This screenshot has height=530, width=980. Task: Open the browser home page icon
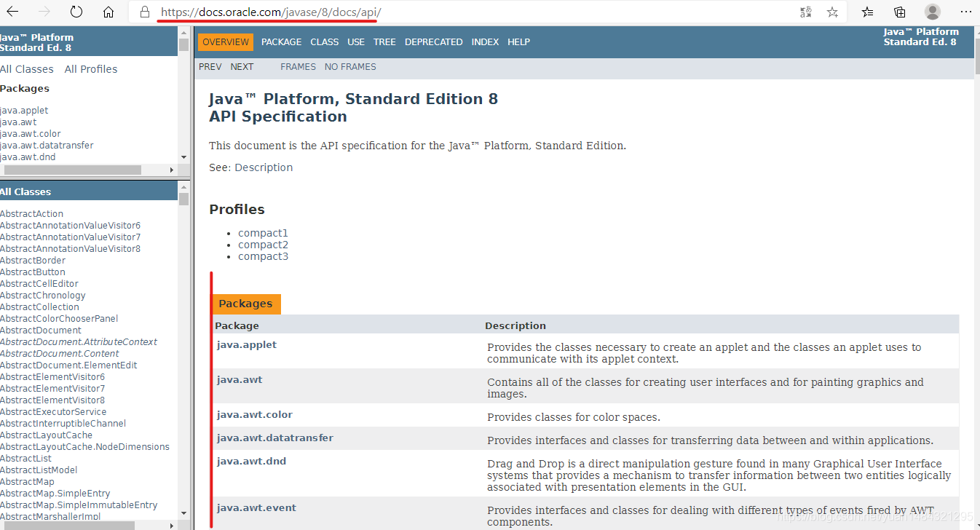point(108,12)
